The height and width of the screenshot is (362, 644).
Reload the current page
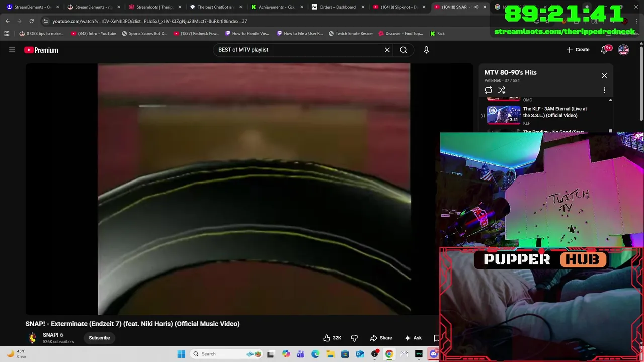click(31, 21)
